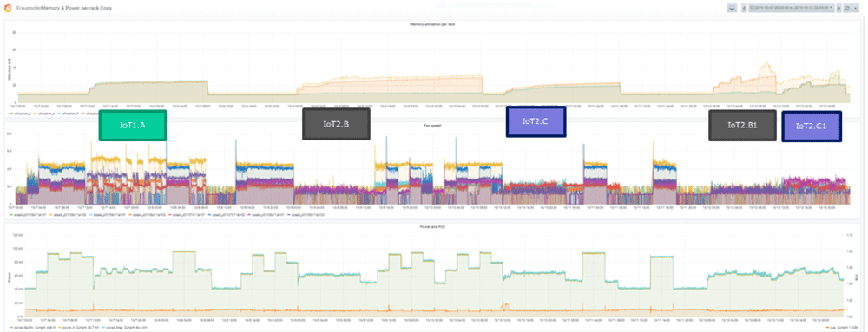Open dashboard title FraunhoferMemory & Power per rack Copy
Viewport: 868px width, 332px height.
63,9
